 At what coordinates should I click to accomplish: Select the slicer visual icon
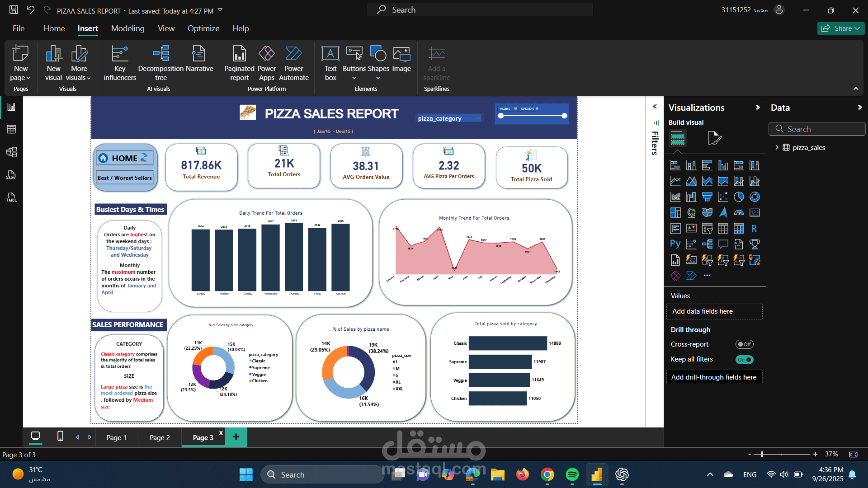click(x=707, y=229)
